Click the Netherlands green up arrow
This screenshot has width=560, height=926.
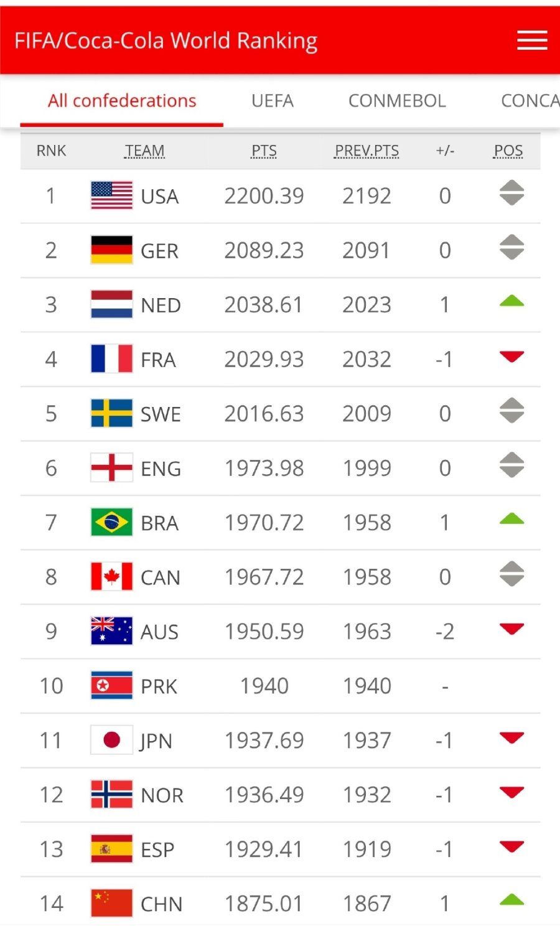coord(511,302)
